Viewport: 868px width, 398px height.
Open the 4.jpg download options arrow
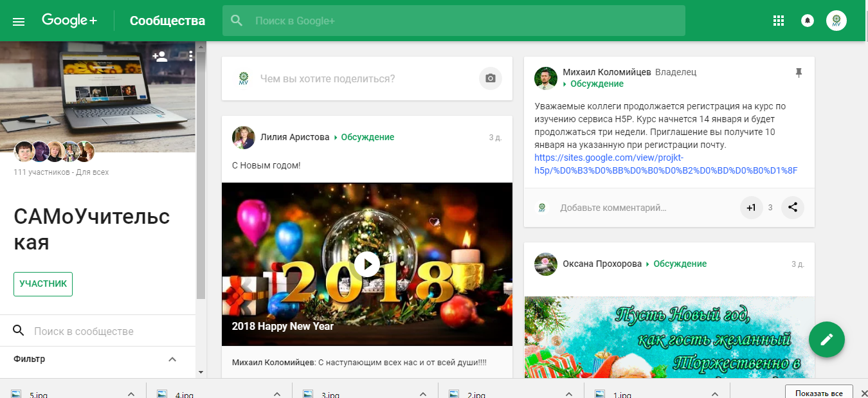pos(277,393)
